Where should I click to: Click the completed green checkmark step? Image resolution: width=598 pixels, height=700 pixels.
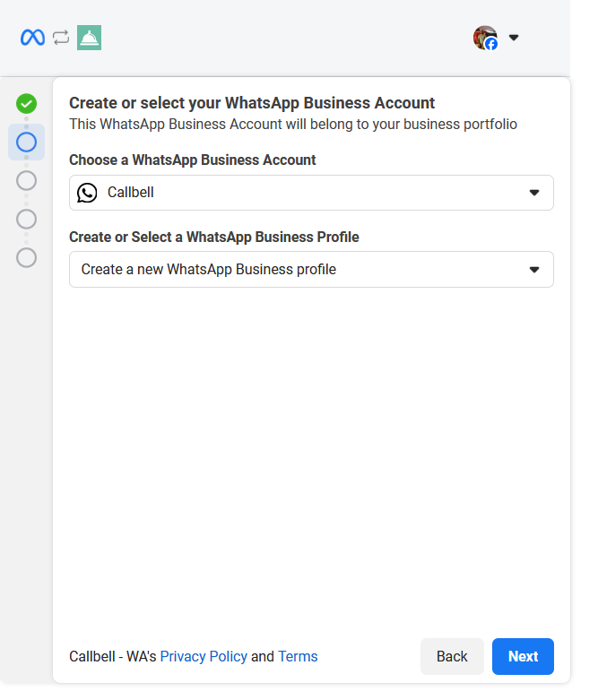[x=26, y=104]
